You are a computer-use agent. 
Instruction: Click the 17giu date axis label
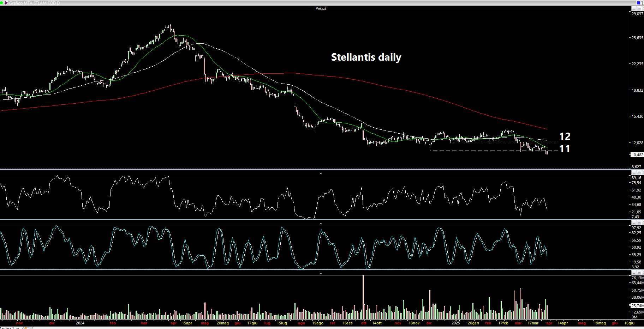(252, 323)
